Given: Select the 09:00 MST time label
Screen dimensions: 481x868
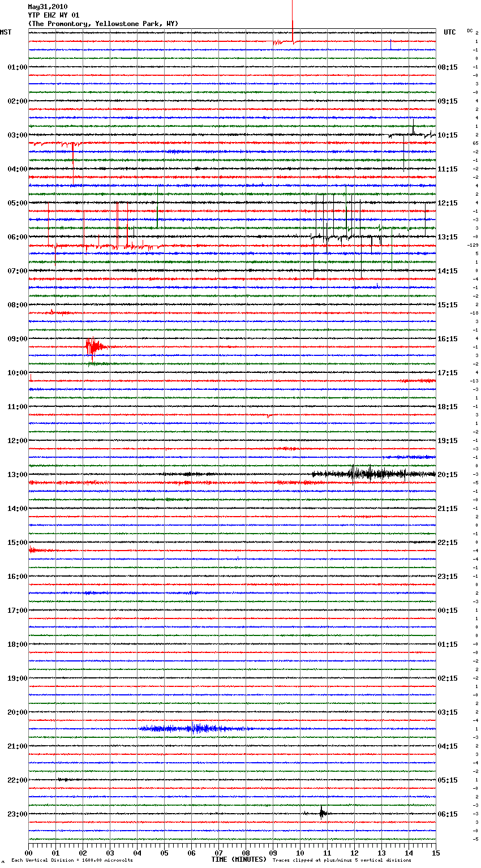Looking at the screenshot, I should tap(18, 339).
